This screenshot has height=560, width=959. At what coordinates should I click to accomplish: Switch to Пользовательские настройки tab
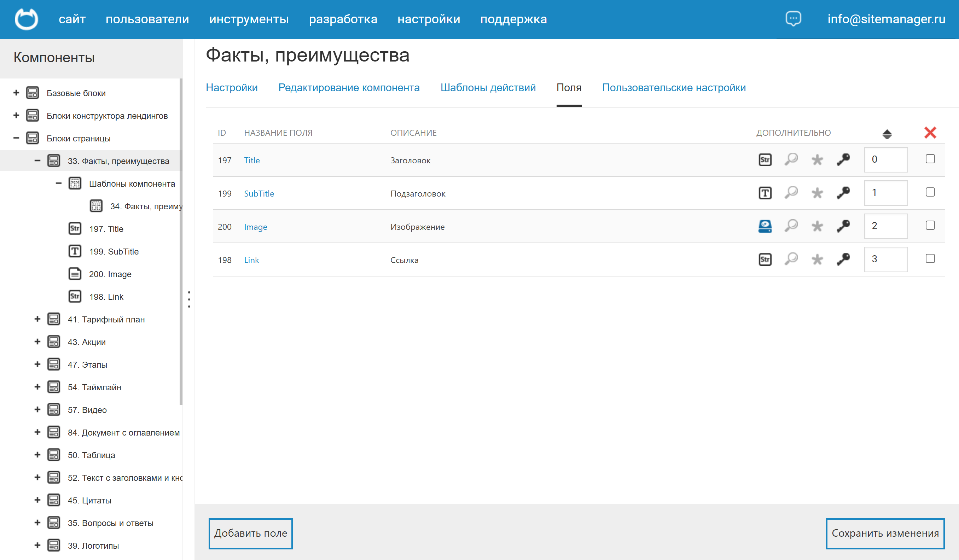point(674,88)
